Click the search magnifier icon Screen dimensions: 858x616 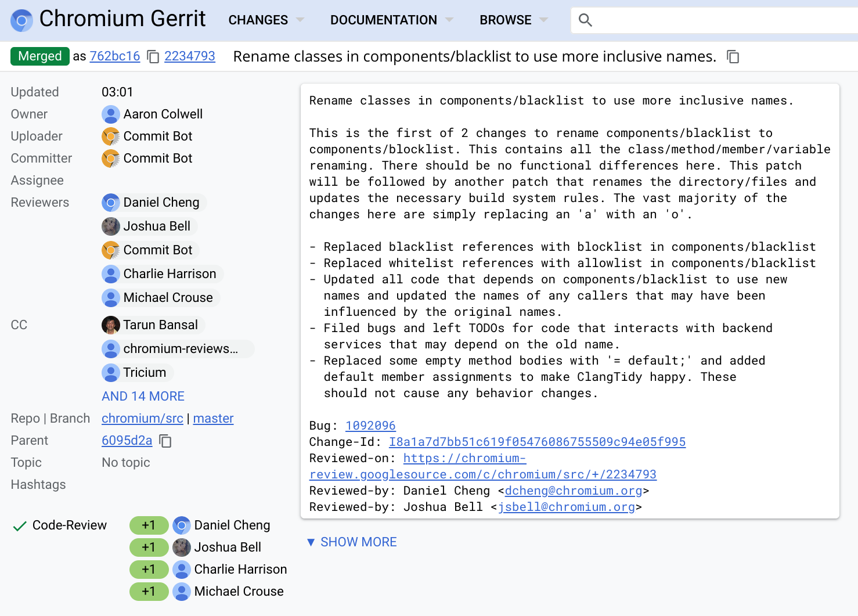[x=585, y=20]
